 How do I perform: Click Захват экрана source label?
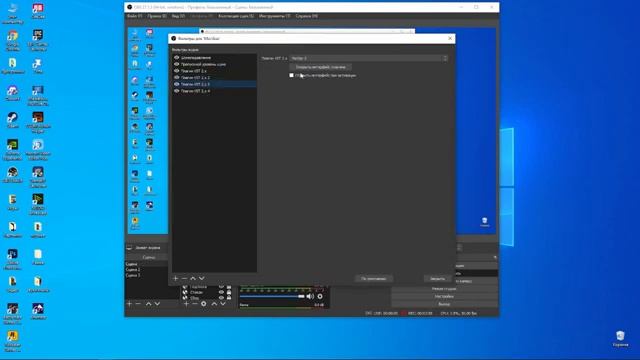148,248
